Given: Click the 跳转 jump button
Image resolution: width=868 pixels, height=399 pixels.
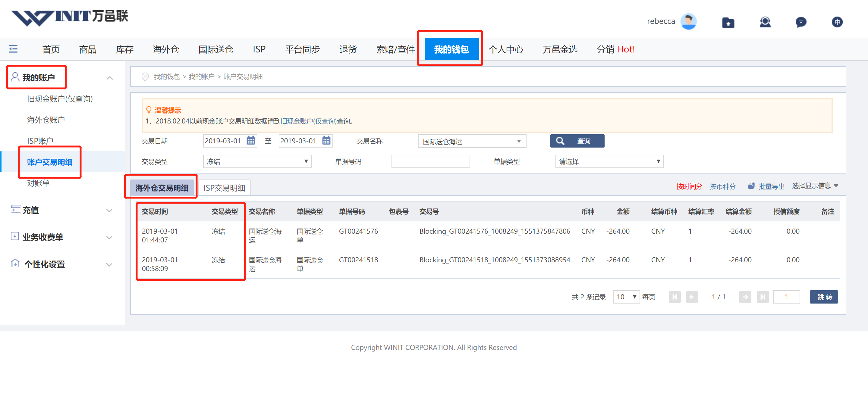Looking at the screenshot, I should pos(823,297).
